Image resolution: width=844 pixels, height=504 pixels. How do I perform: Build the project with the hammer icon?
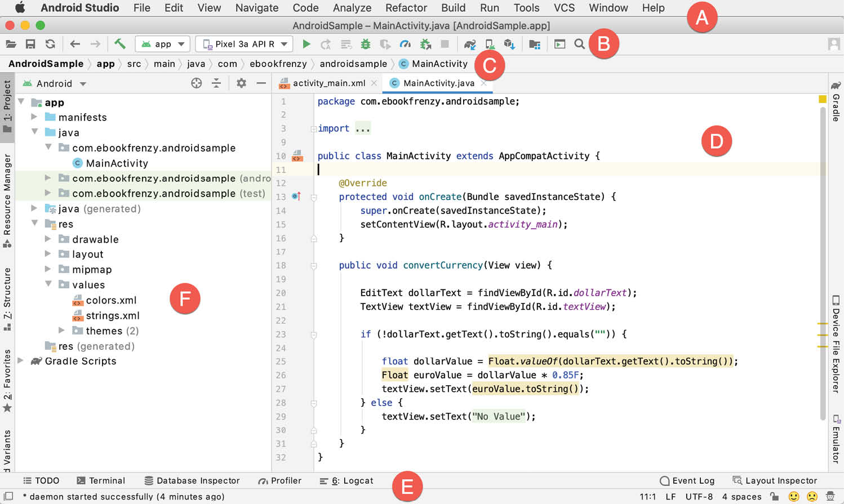tap(119, 44)
